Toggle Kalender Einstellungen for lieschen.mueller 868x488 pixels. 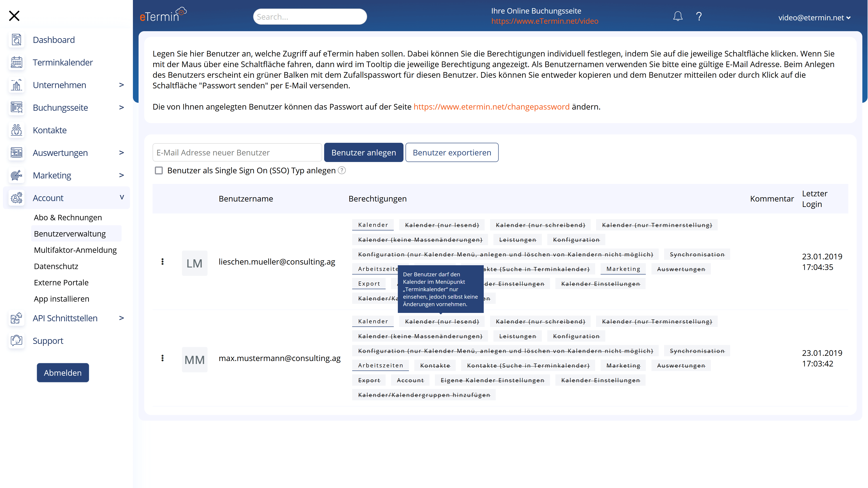(600, 284)
